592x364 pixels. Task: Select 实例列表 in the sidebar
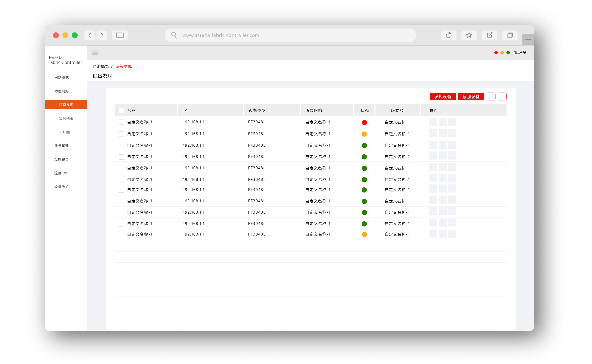66,118
